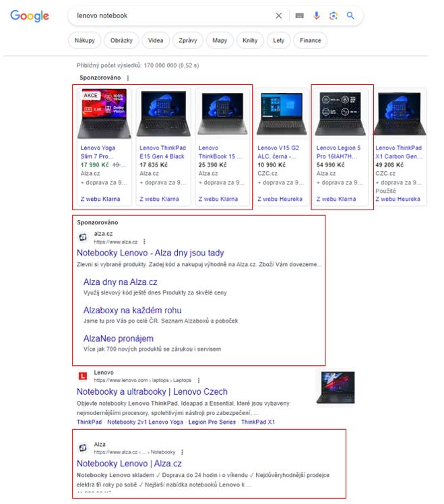Open the Lenovo ThinkPad X1 Carbon Gen link
Viewport: 444px width, 504px height.
pos(399,152)
